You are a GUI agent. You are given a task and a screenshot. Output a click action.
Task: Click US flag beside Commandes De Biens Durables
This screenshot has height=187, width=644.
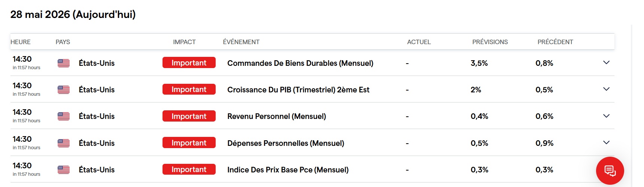64,63
